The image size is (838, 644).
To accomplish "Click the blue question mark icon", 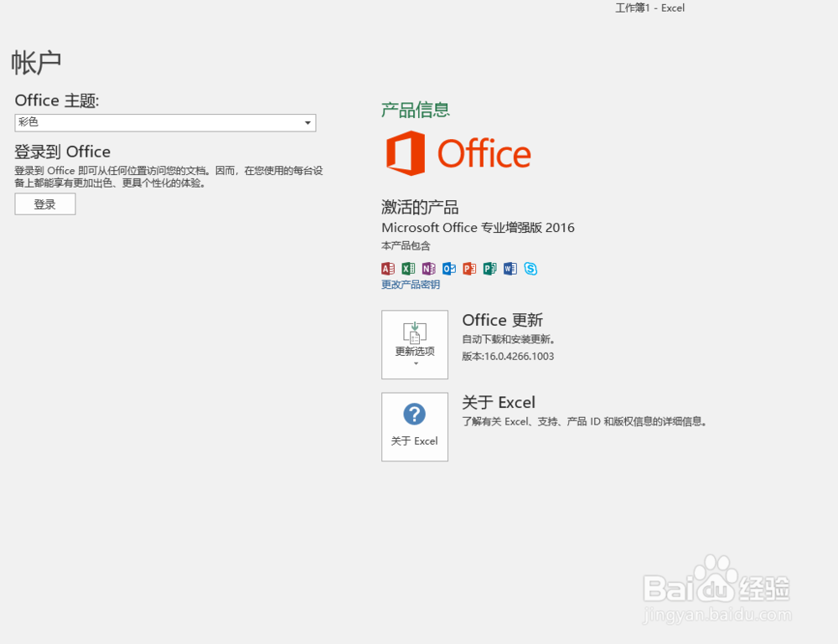I will (414, 414).
